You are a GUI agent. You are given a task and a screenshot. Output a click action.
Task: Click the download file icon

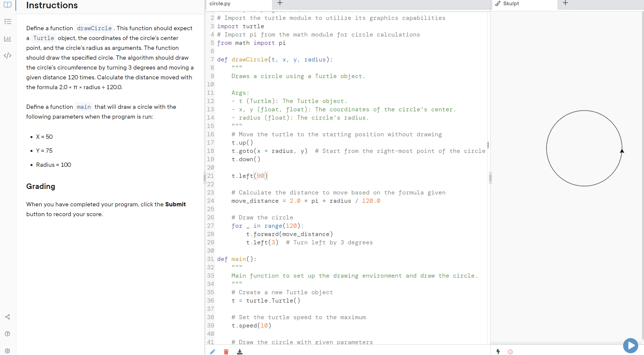point(240,352)
